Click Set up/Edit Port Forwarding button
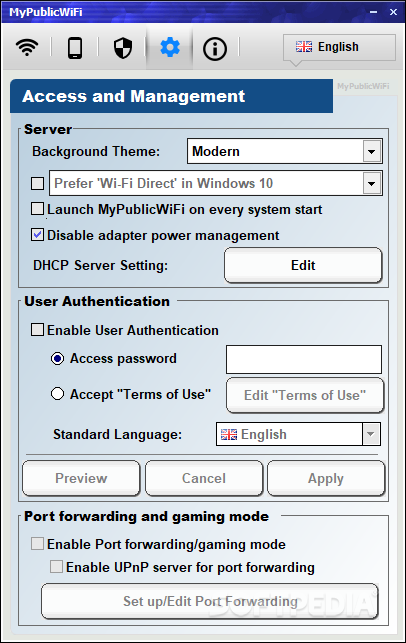The height and width of the screenshot is (643, 406). [x=210, y=601]
